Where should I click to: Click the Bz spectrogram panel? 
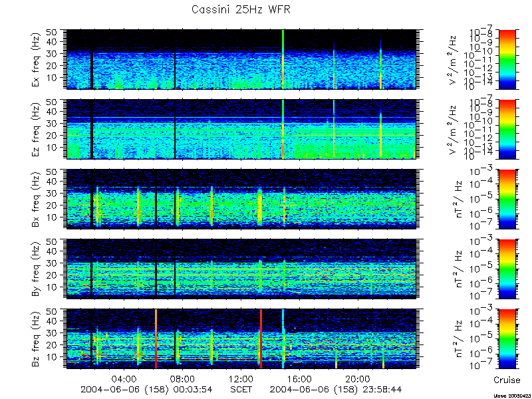pyautogui.click(x=241, y=339)
